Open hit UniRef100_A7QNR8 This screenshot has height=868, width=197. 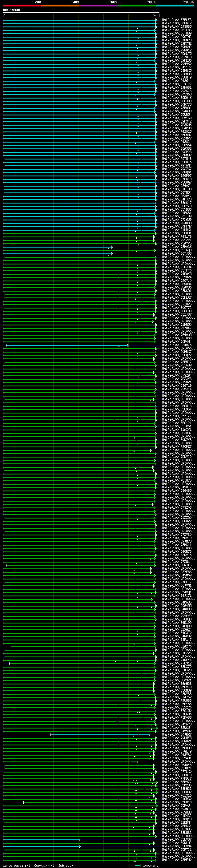point(176,40)
